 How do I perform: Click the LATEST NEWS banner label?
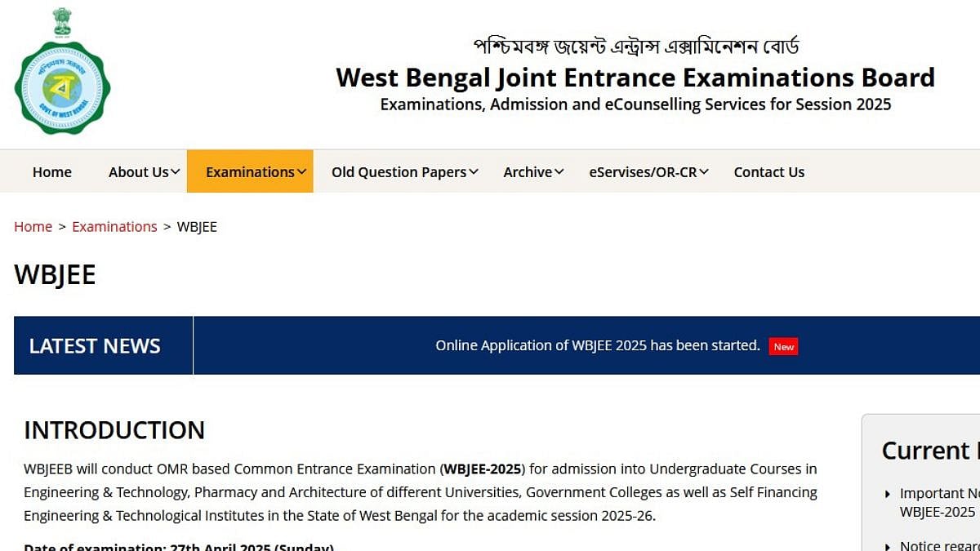[94, 345]
